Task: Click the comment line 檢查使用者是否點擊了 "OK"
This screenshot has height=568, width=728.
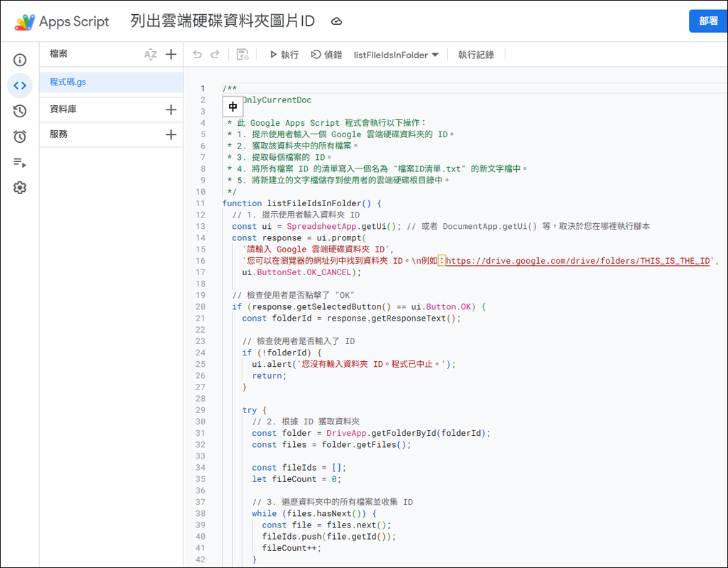Action: [x=294, y=296]
